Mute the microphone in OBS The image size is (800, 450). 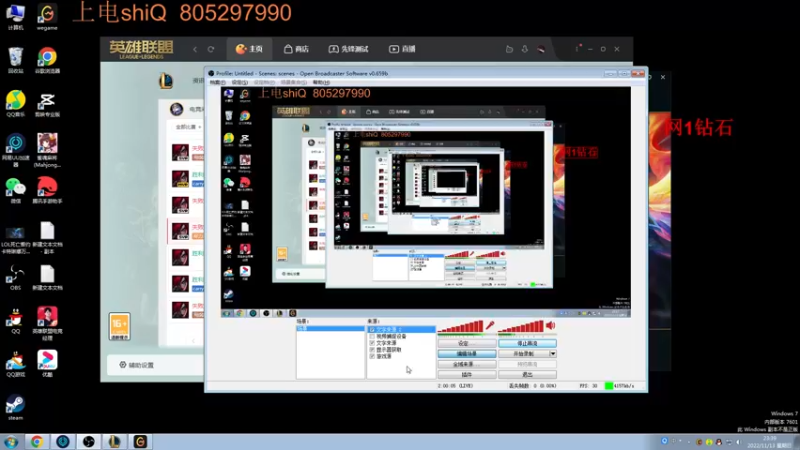[x=490, y=326]
